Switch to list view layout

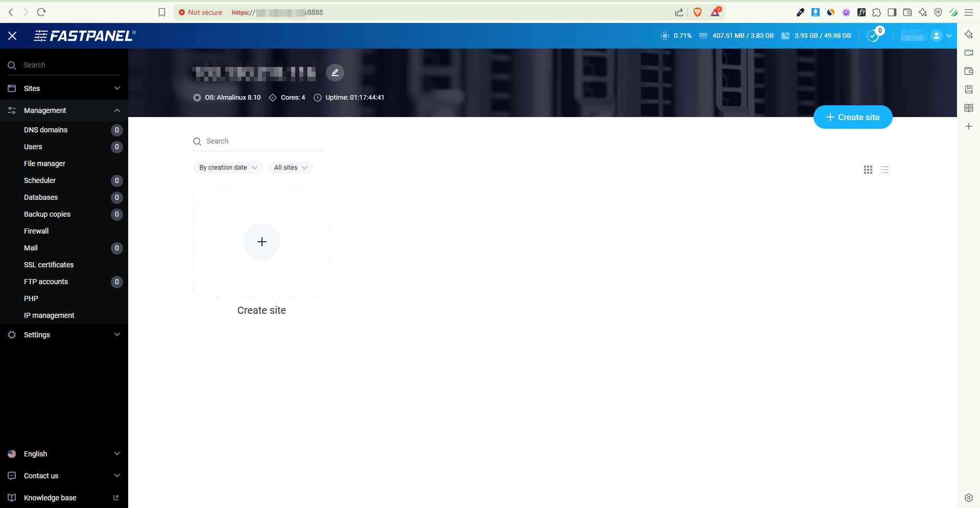885,170
